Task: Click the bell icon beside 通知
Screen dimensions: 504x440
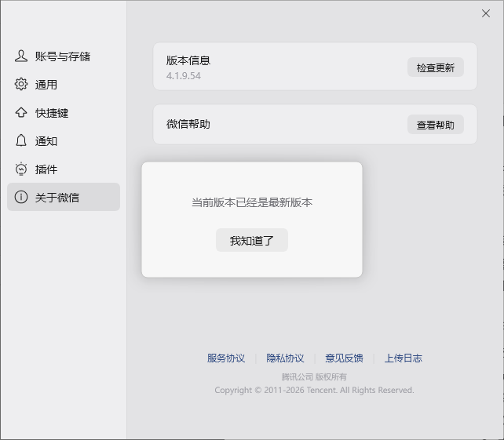Action: 21,140
